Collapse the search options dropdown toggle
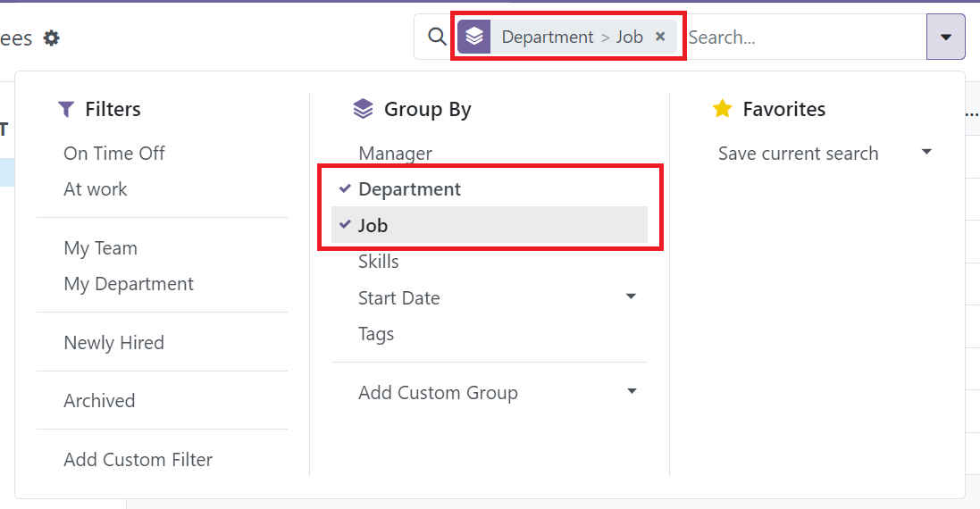Screen dimensions: 980x509 pos(946,37)
